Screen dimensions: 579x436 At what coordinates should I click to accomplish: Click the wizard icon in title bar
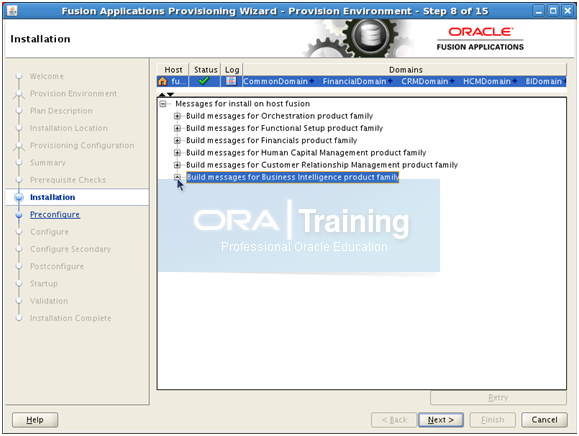(x=12, y=11)
